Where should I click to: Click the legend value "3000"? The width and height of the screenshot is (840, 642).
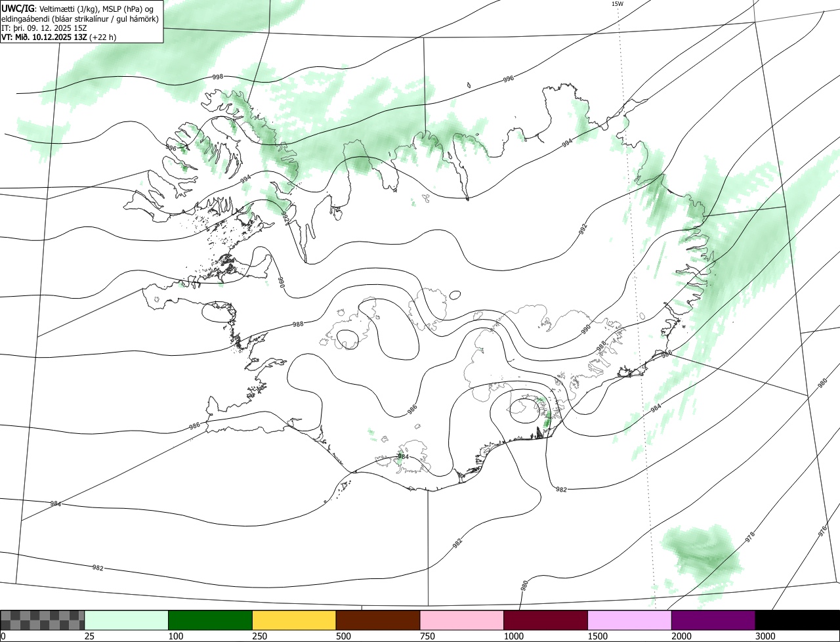(x=765, y=637)
